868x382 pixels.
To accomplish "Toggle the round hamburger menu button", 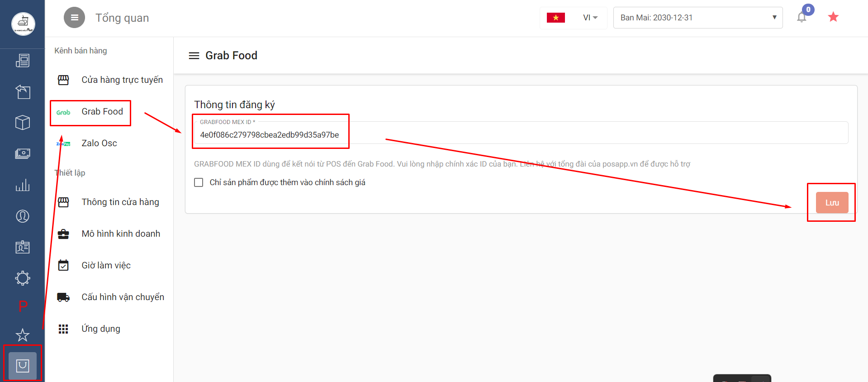I will click(74, 18).
